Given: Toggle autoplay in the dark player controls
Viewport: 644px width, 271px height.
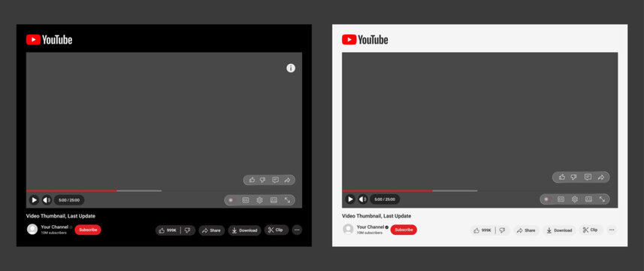Looking at the screenshot, I should coord(231,200).
